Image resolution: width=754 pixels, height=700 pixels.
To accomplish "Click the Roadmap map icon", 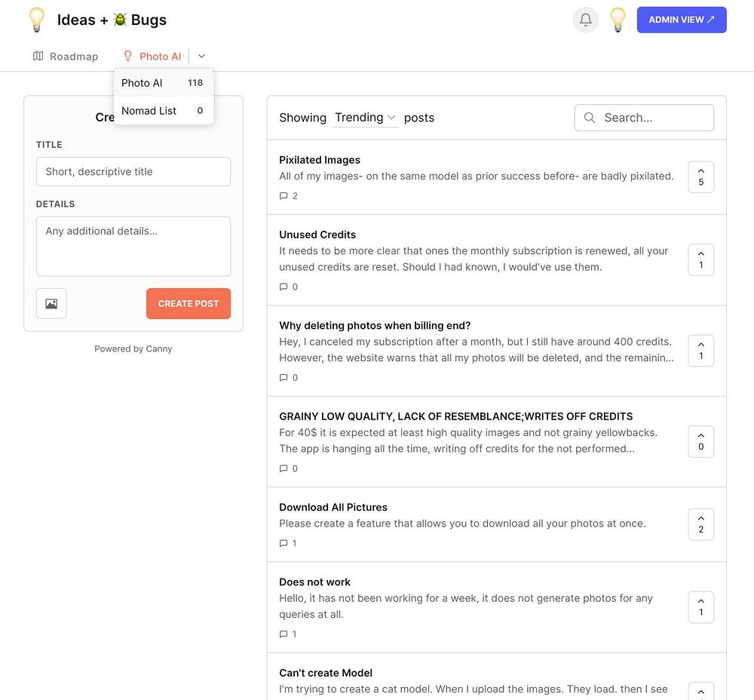I will (x=38, y=57).
